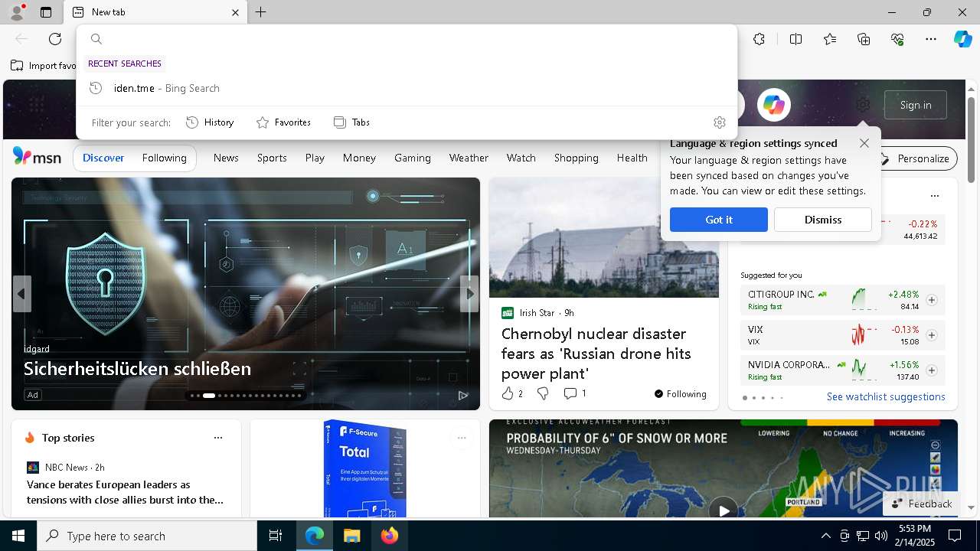Open page settings gear icon
980x551 pixels.
pyautogui.click(x=863, y=105)
